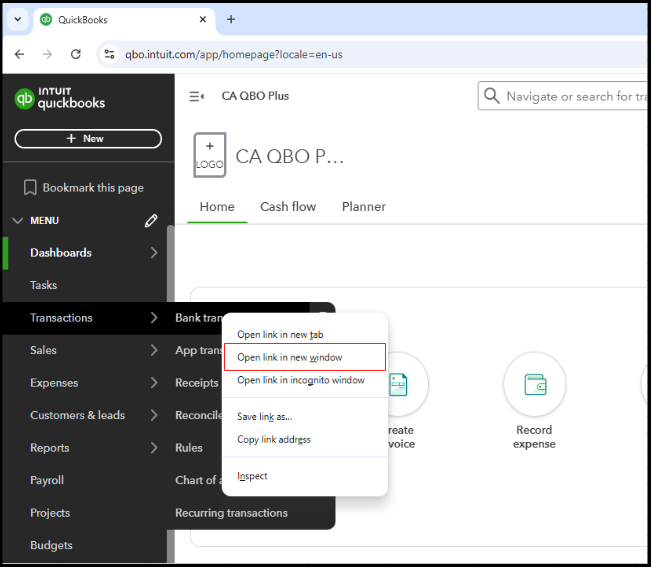Open site information icon in address bar
Image resolution: width=651 pixels, height=567 pixels.
click(x=110, y=54)
